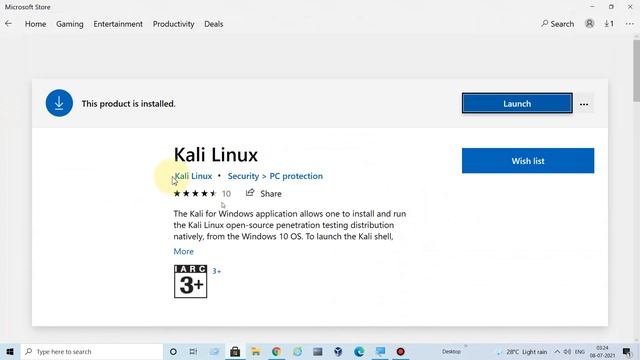Image resolution: width=640 pixels, height=360 pixels.
Task: Open the Deals tab
Action: pyautogui.click(x=213, y=24)
